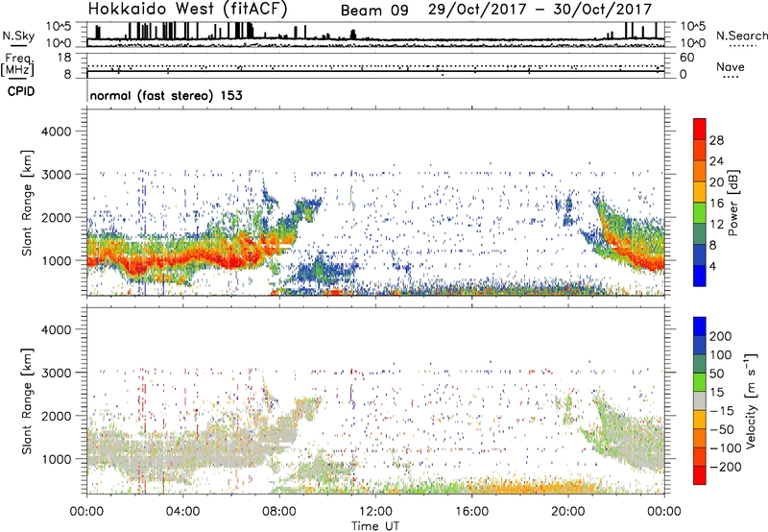This screenshot has width=768, height=532.
Task: Click the '50' velocity colorbar label
Action: click(716, 374)
